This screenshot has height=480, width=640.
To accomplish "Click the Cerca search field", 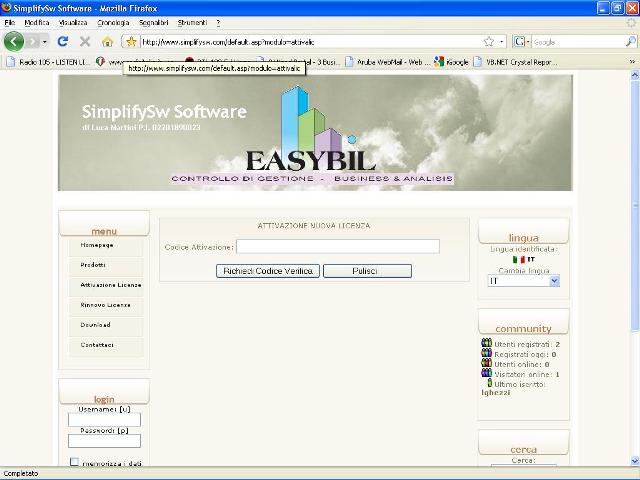I will click(524, 465).
